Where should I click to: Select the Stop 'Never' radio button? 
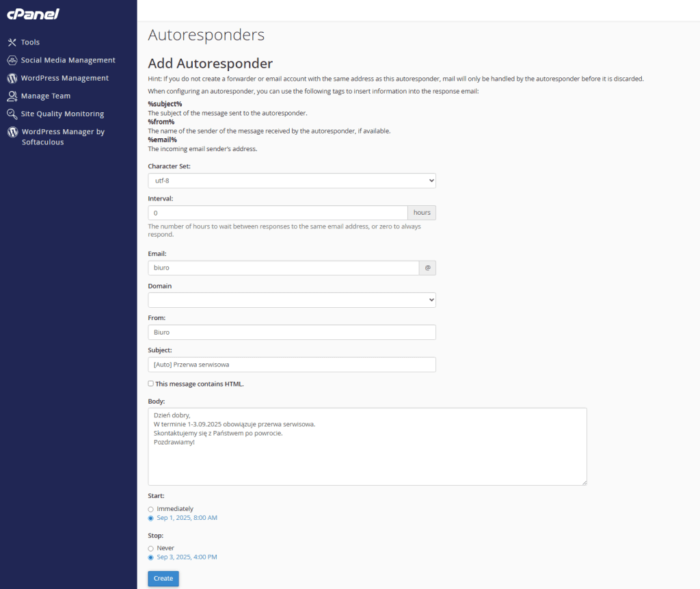pyautogui.click(x=151, y=548)
